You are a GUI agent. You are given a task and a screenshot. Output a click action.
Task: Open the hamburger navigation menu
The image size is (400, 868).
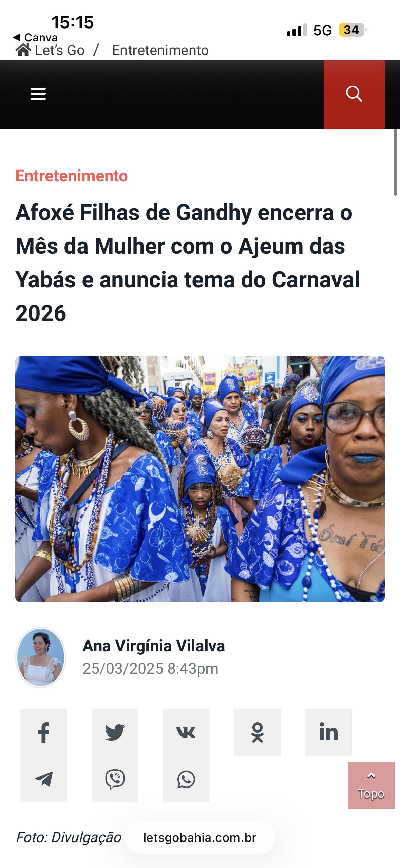(x=38, y=94)
